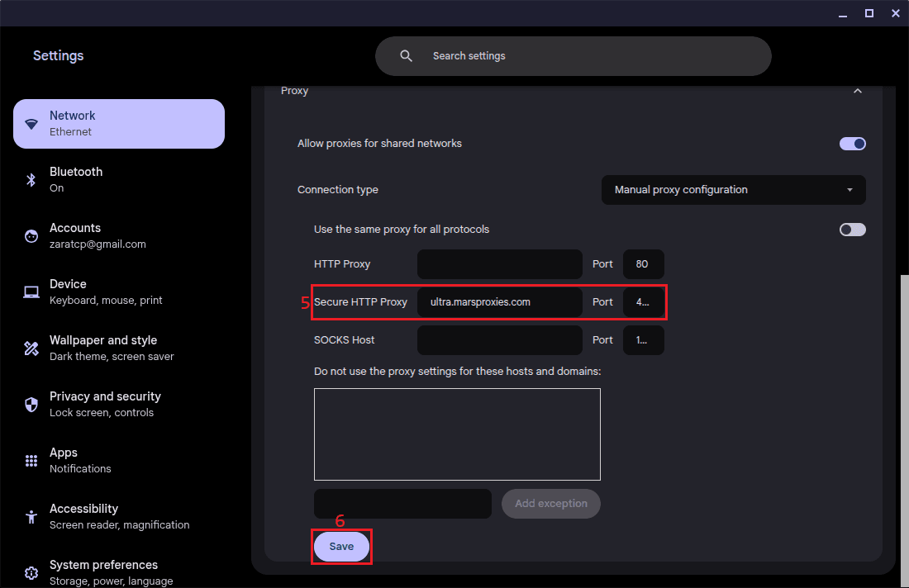This screenshot has height=588, width=909.
Task: Click the Wallpaper and style brush icon
Action: pyautogui.click(x=31, y=349)
